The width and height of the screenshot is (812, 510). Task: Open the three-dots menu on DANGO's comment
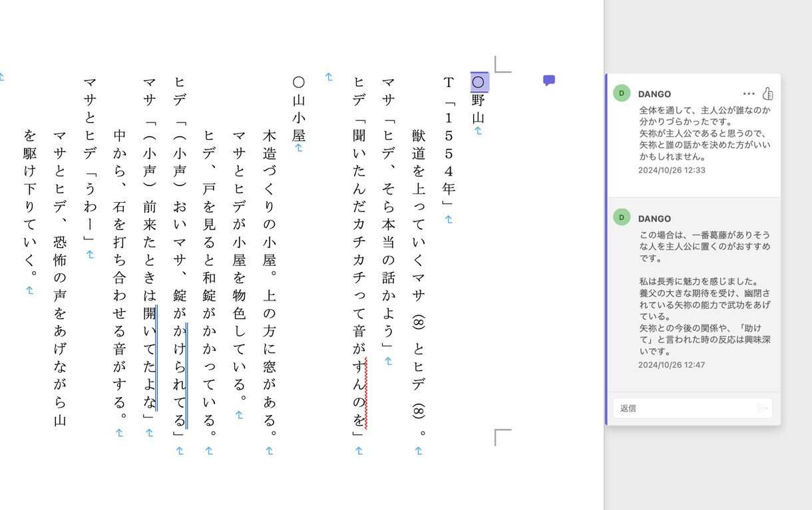click(x=749, y=94)
